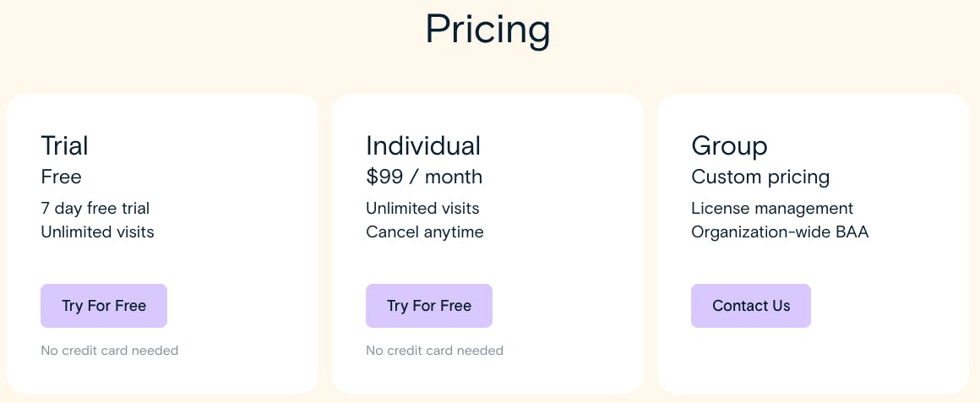Click Unlimited visits in the Trial card

pos(97,231)
